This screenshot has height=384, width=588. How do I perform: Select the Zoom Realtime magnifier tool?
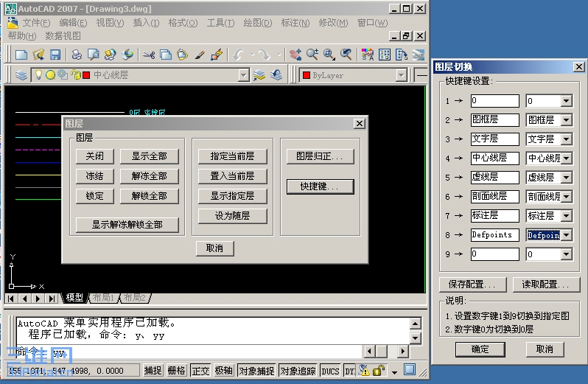312,55
